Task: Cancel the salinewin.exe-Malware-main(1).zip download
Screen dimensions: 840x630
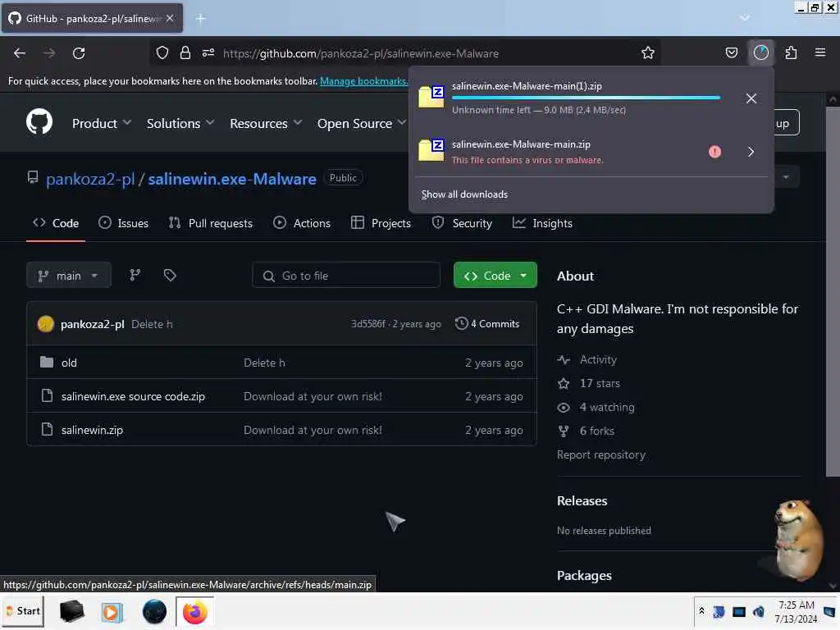Action: point(751,98)
